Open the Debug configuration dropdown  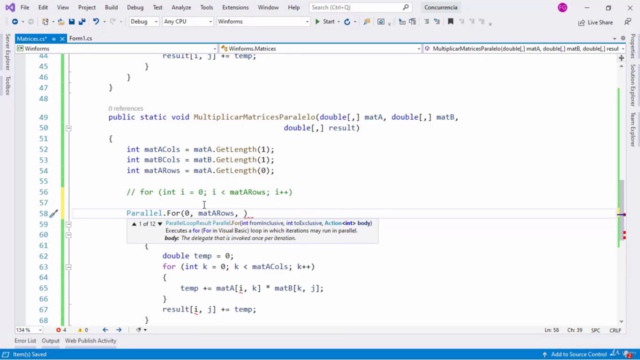(x=144, y=22)
